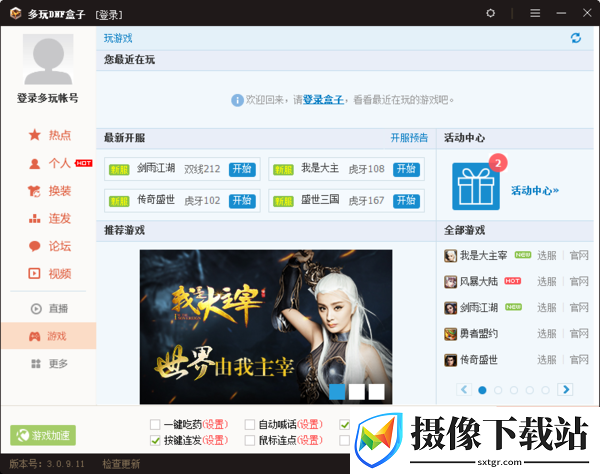The height and width of the screenshot is (474, 600).
Task: Click 选服 for 风暴大陆
Action: [547, 282]
